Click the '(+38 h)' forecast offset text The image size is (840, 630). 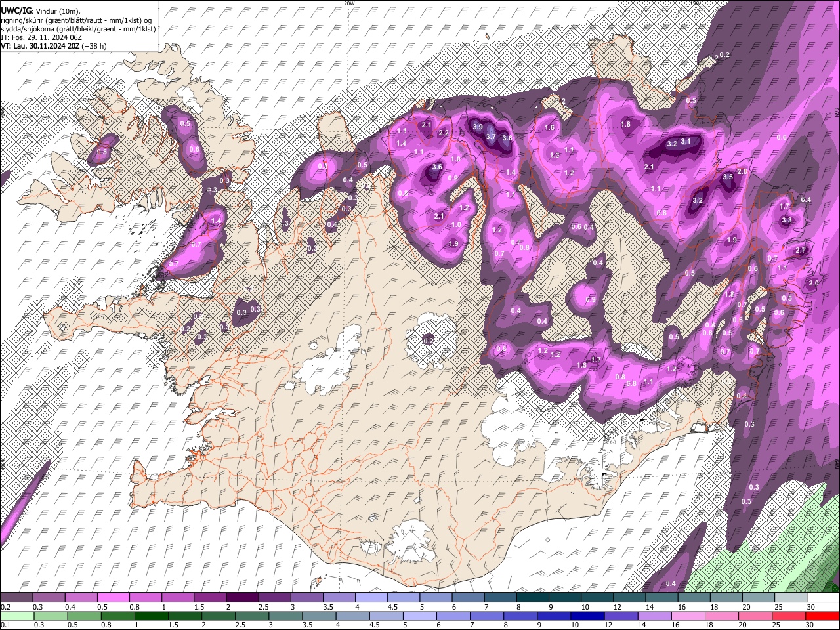[94, 46]
